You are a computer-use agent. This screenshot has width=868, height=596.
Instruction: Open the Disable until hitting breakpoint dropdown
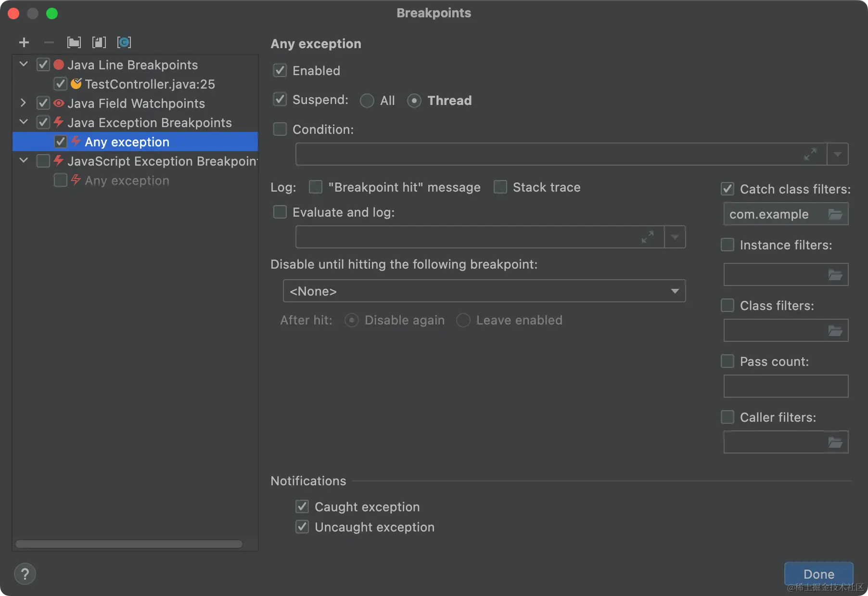484,291
